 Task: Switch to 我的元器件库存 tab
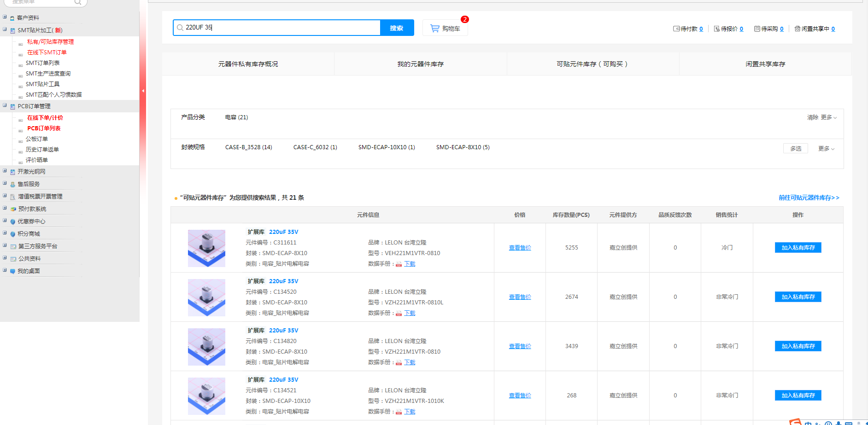point(420,64)
